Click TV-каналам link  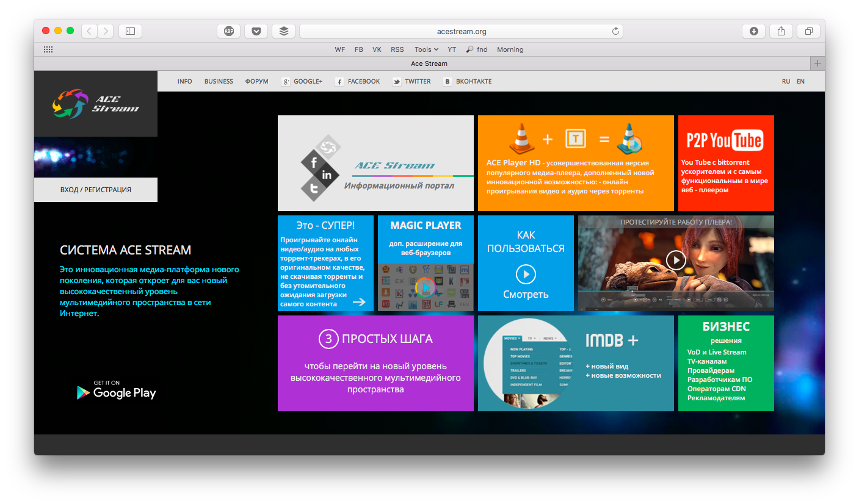click(x=707, y=361)
